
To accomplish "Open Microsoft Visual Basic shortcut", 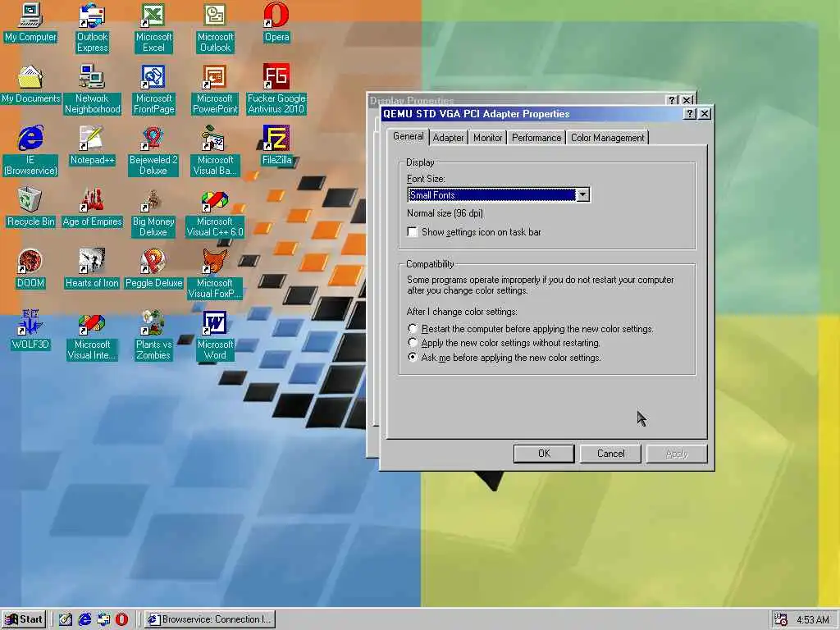I will click(215, 151).
